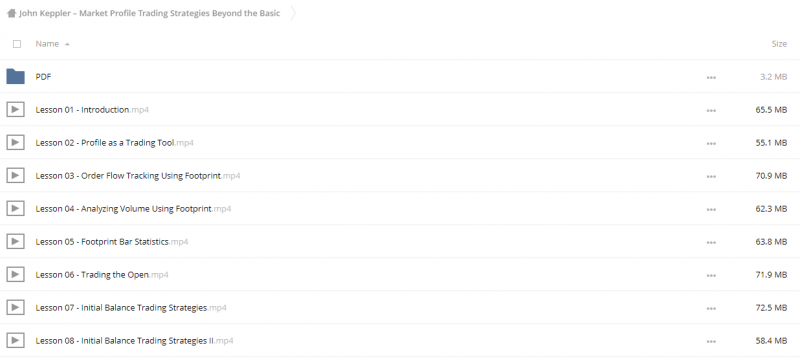
Task: Open Lesson 04 - Analyzing Volume Using Footprint.mp4
Action: point(133,209)
